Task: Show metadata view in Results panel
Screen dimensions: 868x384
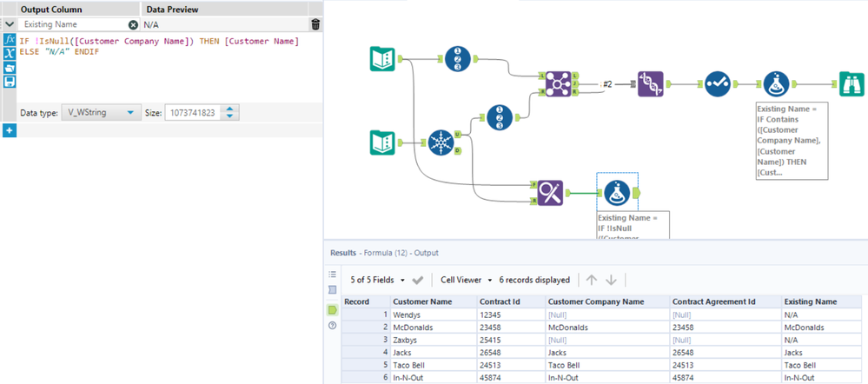Action: [332, 289]
